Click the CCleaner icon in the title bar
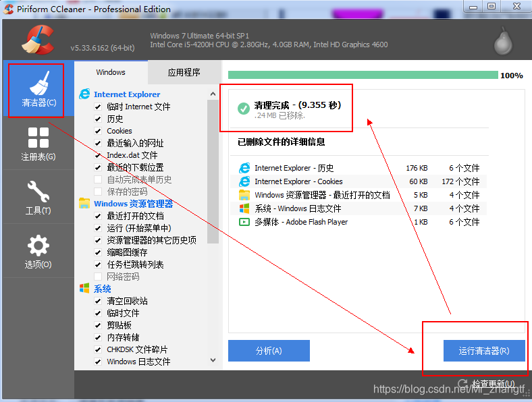This screenshot has width=532, height=402. click(x=8, y=9)
